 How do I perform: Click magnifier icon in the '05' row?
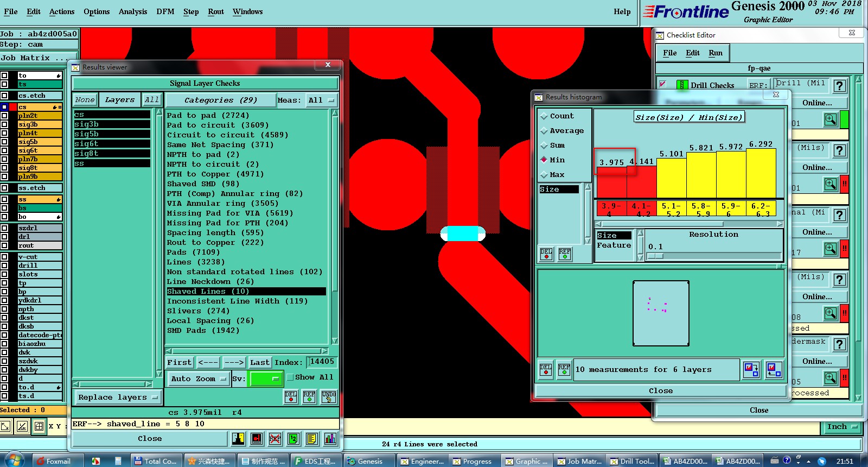tap(831, 378)
